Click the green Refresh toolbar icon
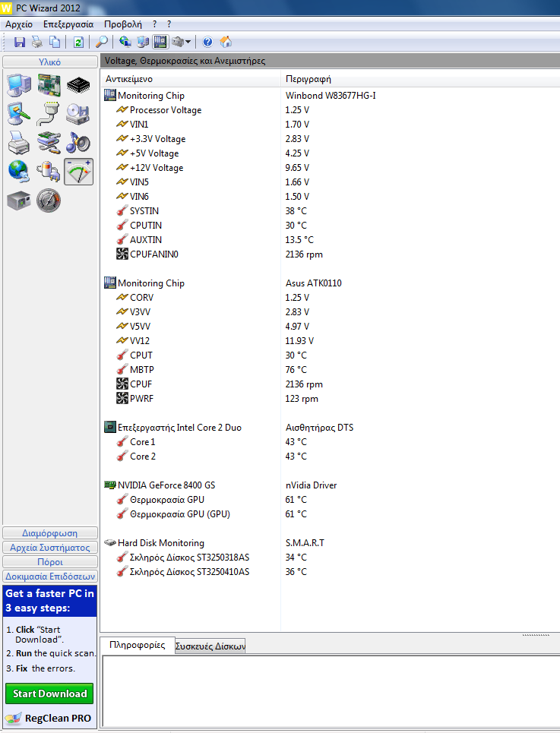The width and height of the screenshot is (560, 733). coord(78,42)
